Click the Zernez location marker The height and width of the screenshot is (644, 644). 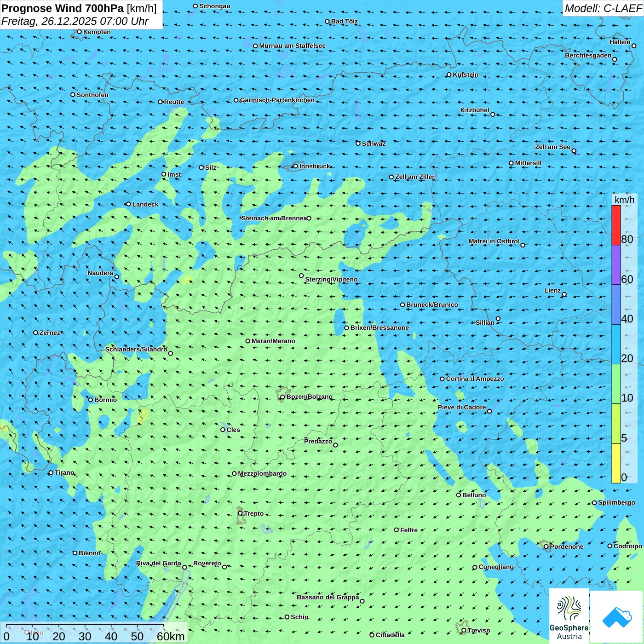click(35, 333)
